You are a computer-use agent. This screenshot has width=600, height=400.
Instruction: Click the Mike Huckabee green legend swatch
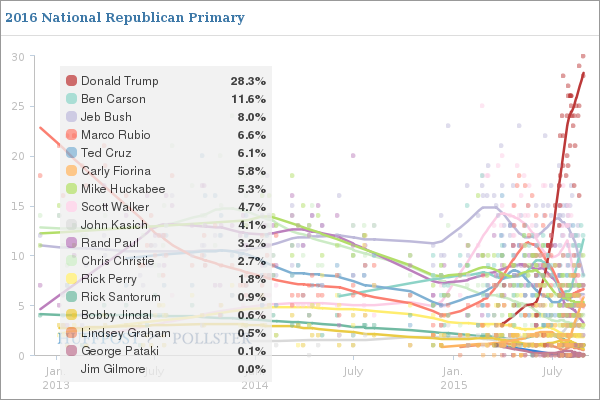pos(72,189)
